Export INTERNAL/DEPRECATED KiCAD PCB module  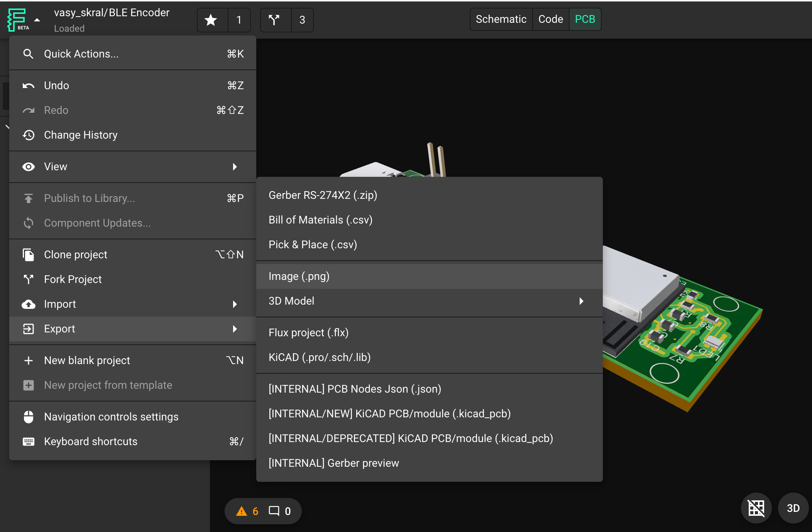click(429, 438)
